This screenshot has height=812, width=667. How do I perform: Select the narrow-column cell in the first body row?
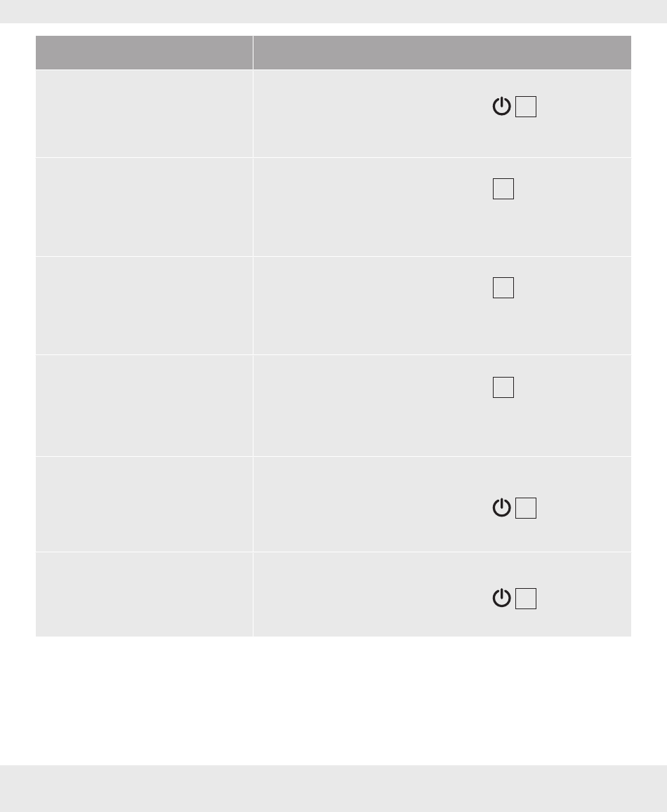144,114
